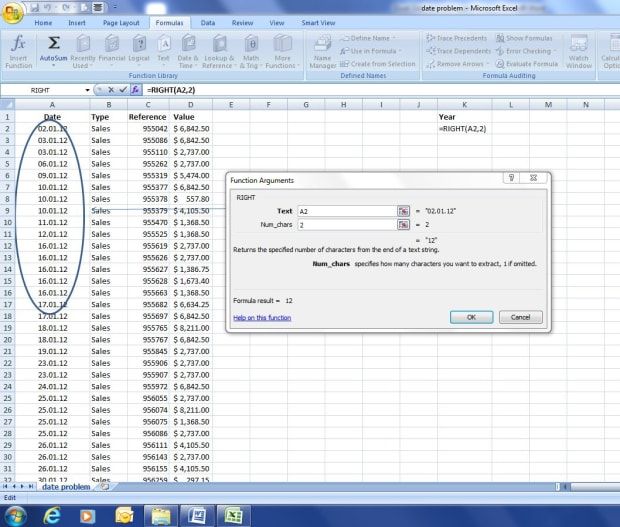Click the Num_chars argument input field
Viewport: 620px width, 527px height.
pyautogui.click(x=347, y=225)
